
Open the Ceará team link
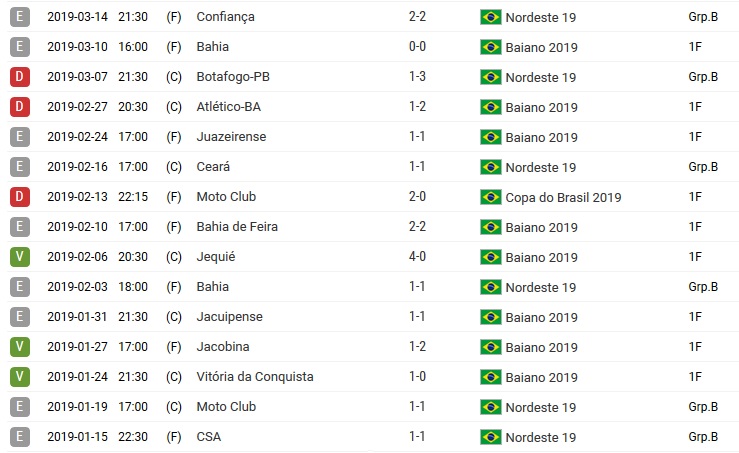click(x=215, y=167)
